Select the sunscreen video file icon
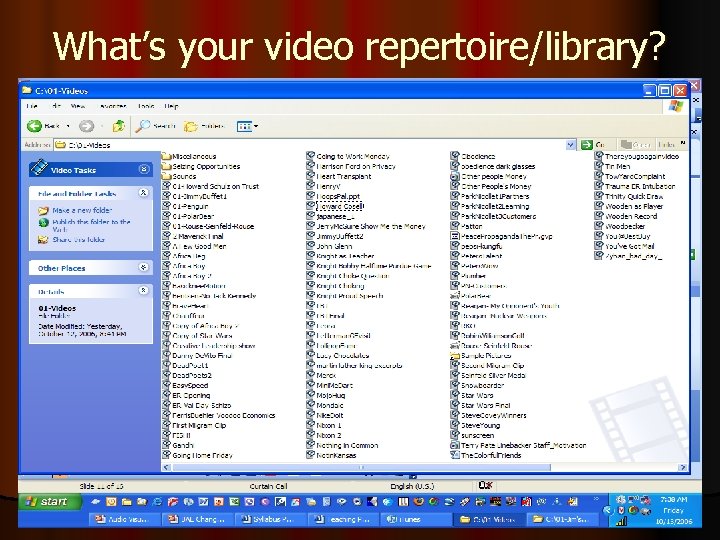The height and width of the screenshot is (540, 720). [x=455, y=435]
